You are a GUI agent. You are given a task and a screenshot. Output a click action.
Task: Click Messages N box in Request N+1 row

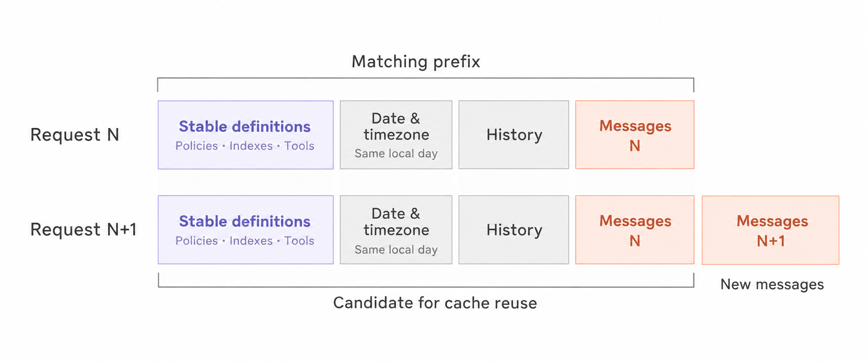point(635,230)
